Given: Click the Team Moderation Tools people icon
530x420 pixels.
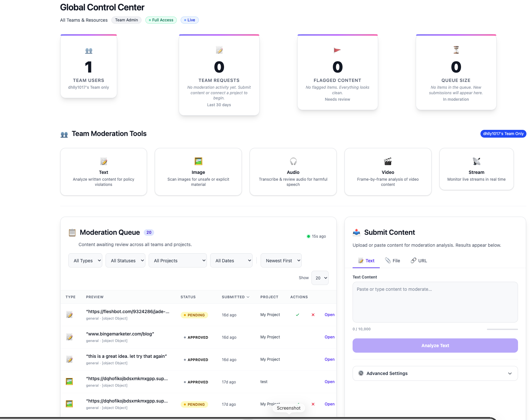Looking at the screenshot, I should coord(64,134).
